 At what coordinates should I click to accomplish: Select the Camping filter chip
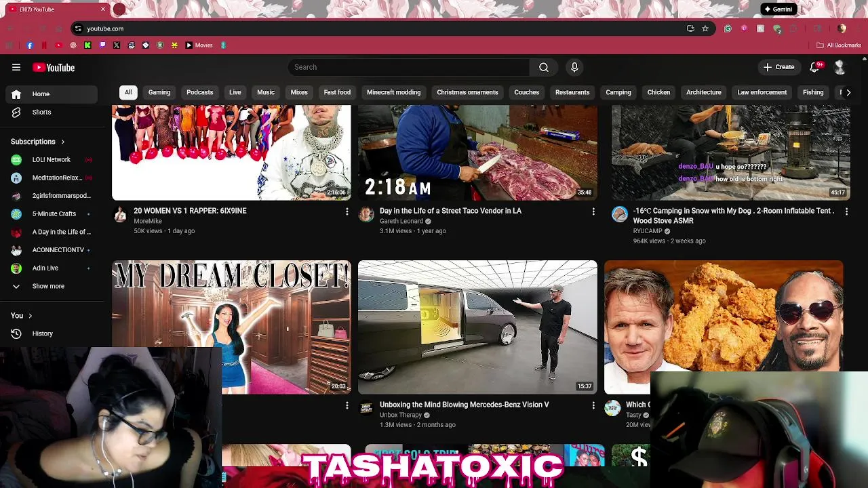tap(618, 92)
